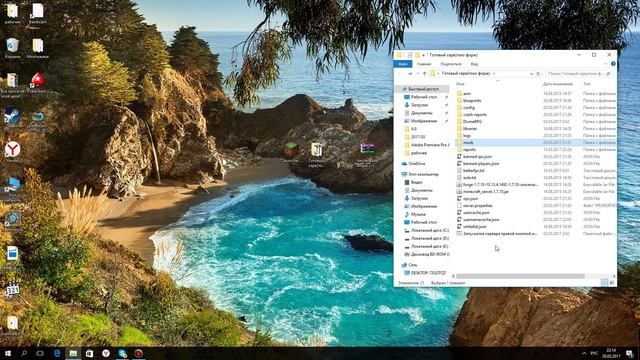The width and height of the screenshot is (640, 360).
Task: Open Microsoft Edge from the taskbar
Action: point(57,353)
